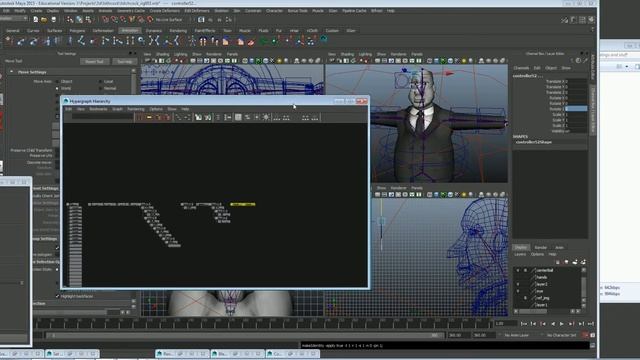Select World move axis radio button
This screenshot has height=360, width=640.
click(x=57, y=88)
